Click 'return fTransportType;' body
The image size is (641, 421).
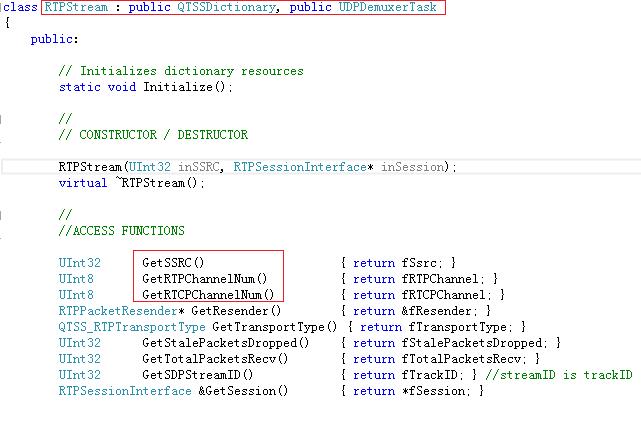click(x=436, y=327)
